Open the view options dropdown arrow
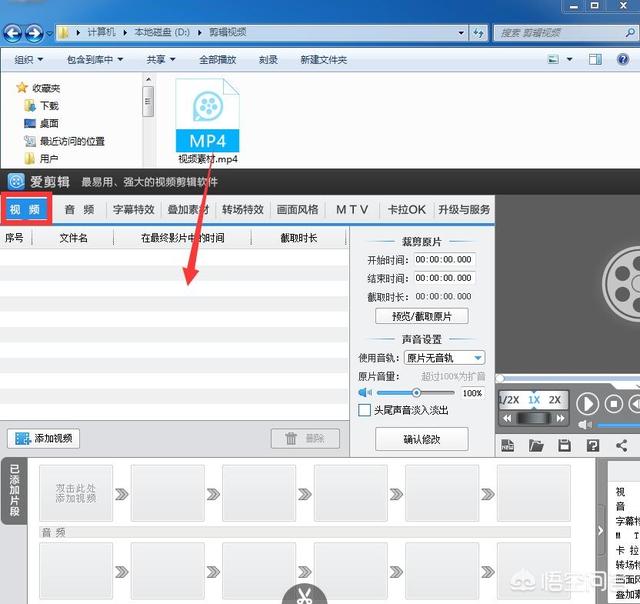The width and height of the screenshot is (640, 604). pyautogui.click(x=569, y=60)
